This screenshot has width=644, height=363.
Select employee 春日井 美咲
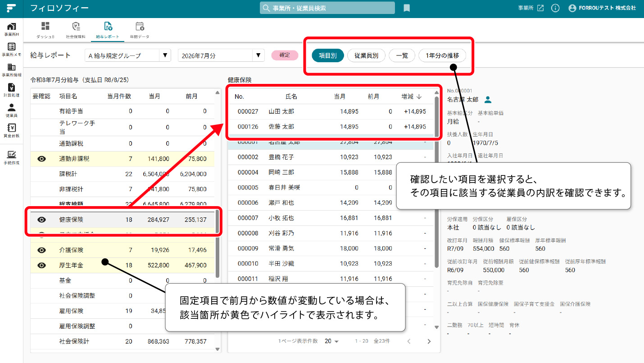point(331,188)
